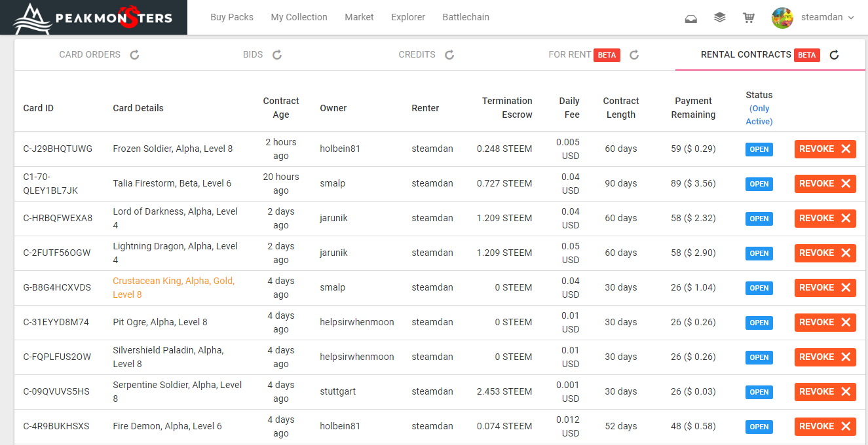Open the Battlechain menu item
The height and width of the screenshot is (445, 868).
(466, 17)
